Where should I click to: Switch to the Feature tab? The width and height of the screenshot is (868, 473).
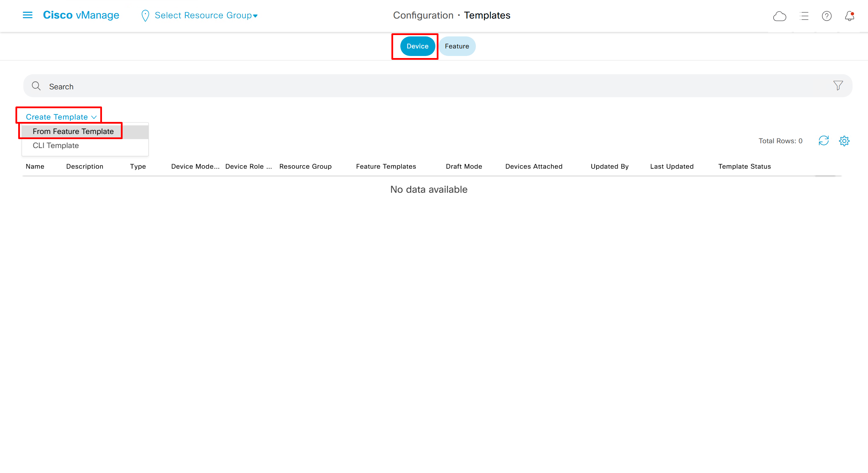[457, 46]
